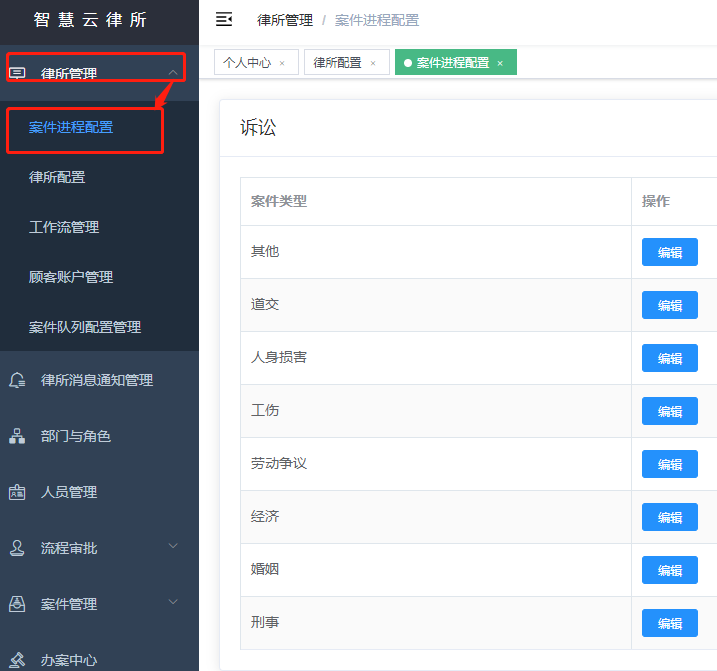This screenshot has height=671, width=717.
Task: Select the 刑事 case type cell
Action: pos(436,623)
